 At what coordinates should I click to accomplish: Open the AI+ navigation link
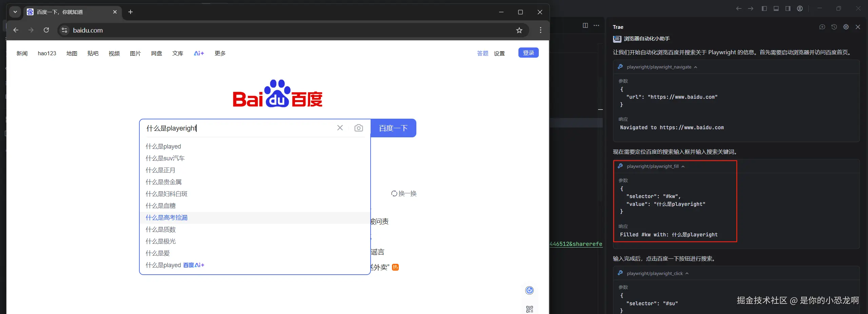click(199, 53)
